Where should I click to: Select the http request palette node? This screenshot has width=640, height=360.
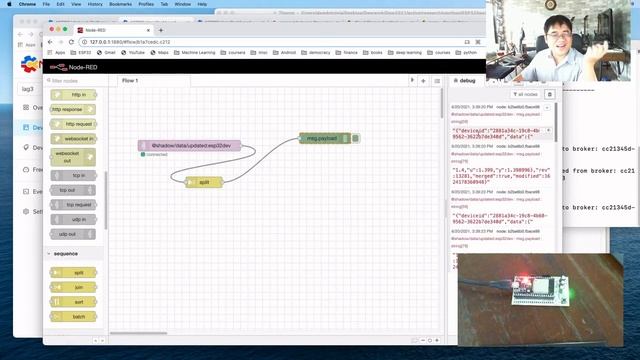(73, 124)
